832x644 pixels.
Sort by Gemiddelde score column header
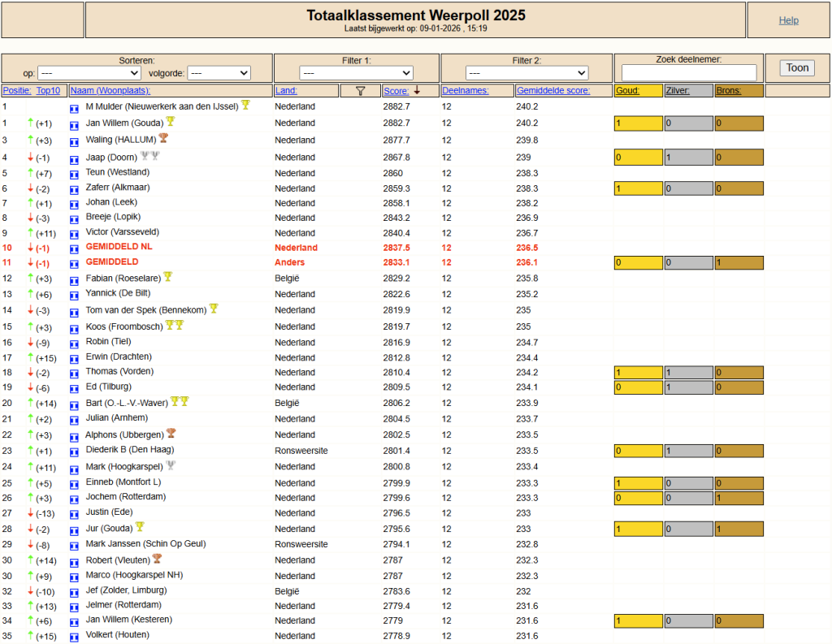[552, 91]
